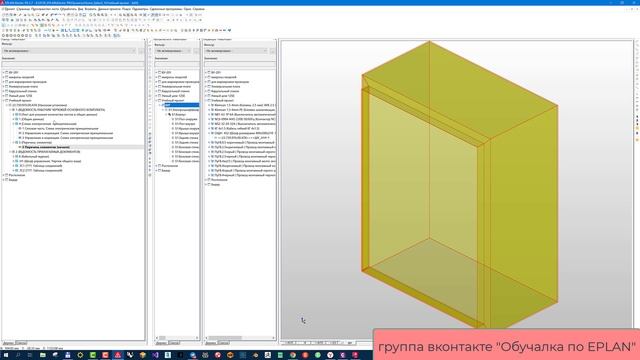Open File Explorer from taskbar
640x360 pixels.
click(x=42, y=355)
